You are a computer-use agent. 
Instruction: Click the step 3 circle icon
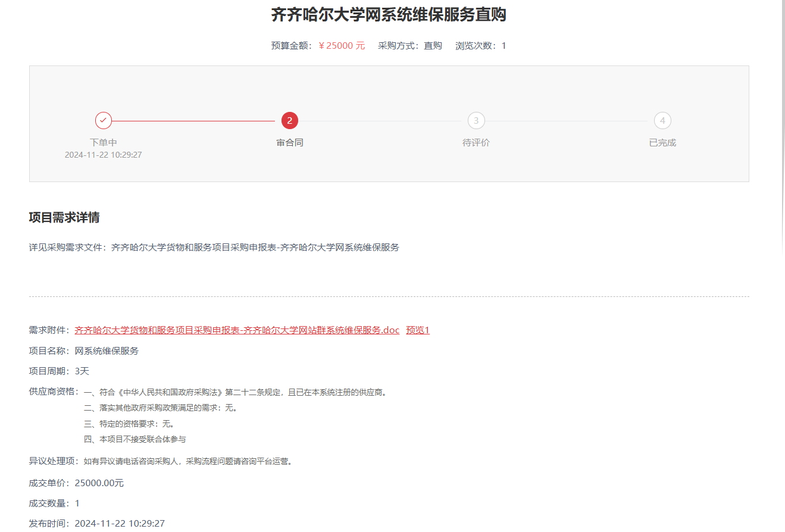476,121
